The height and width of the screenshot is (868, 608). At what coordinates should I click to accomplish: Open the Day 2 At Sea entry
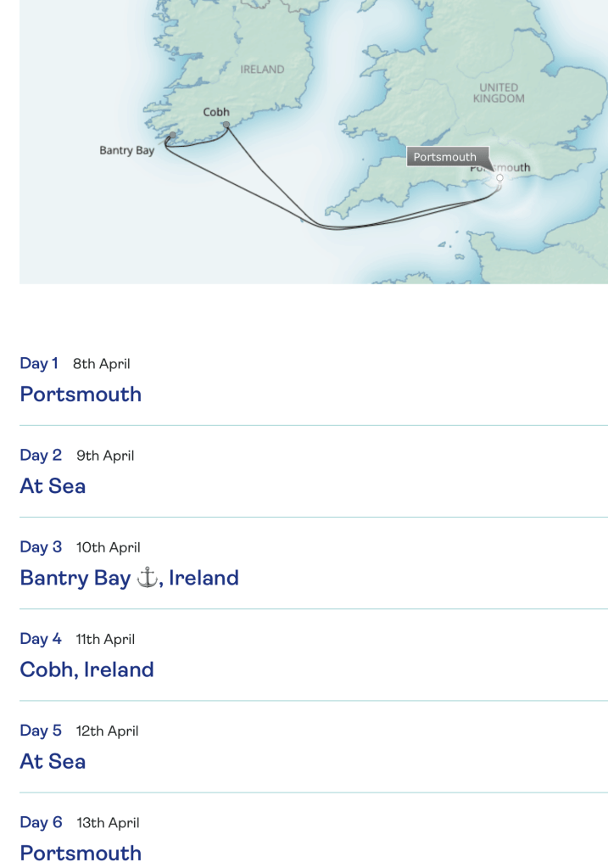point(53,486)
